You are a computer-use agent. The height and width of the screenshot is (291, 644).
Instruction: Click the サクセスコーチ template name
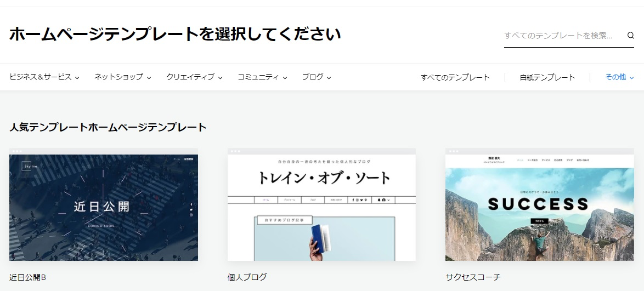point(473,277)
